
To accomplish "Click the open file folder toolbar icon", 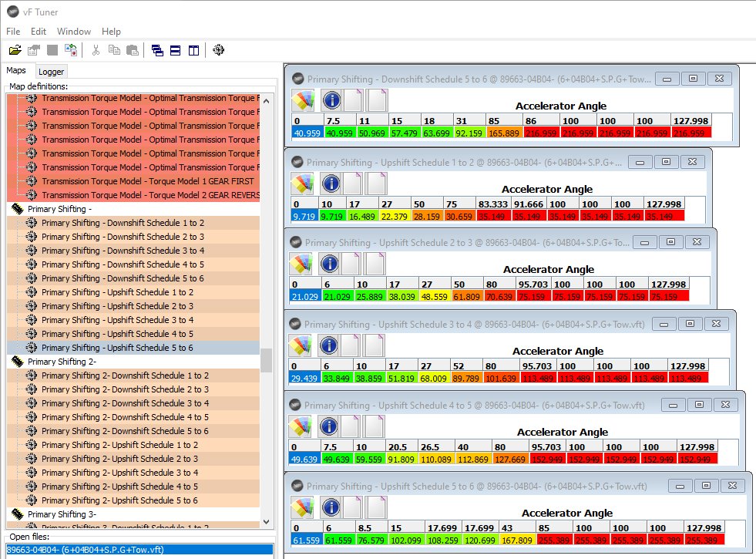I will click(15, 49).
